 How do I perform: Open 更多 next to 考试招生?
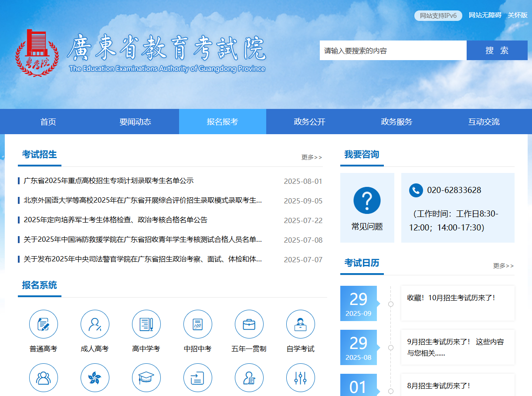pos(311,157)
